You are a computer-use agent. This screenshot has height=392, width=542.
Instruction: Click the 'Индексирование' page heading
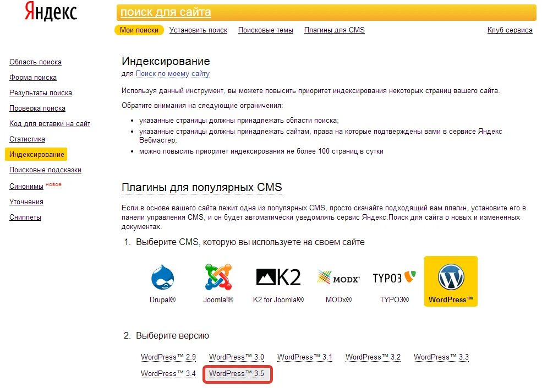point(166,61)
